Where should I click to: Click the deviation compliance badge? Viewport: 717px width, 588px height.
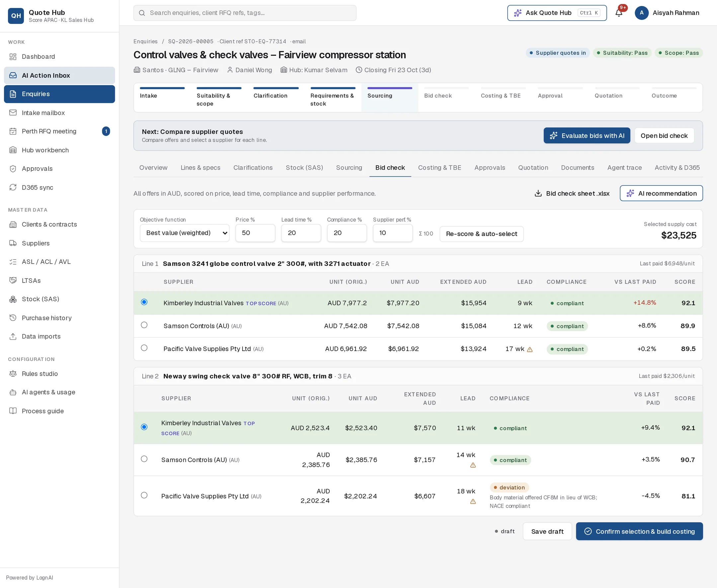tap(509, 487)
